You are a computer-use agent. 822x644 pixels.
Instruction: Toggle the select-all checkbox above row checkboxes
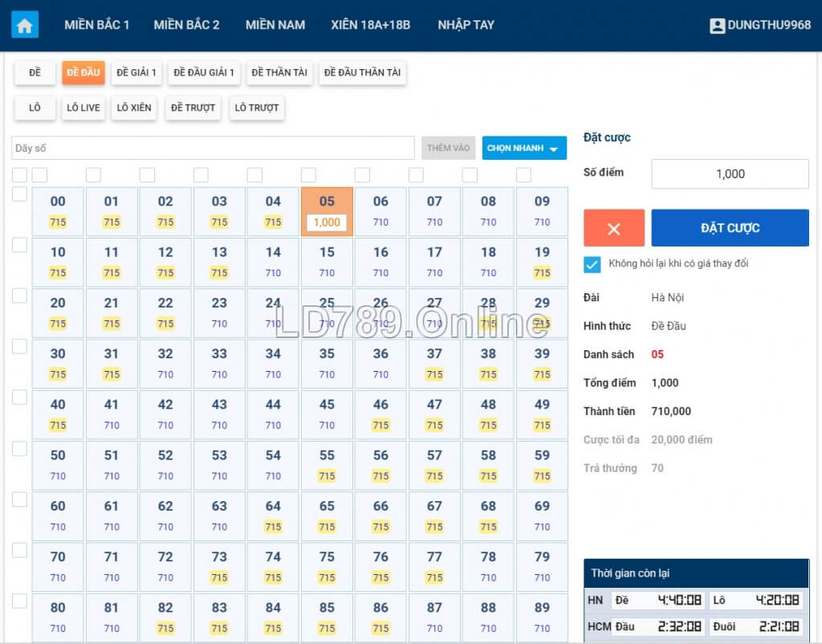point(19,174)
